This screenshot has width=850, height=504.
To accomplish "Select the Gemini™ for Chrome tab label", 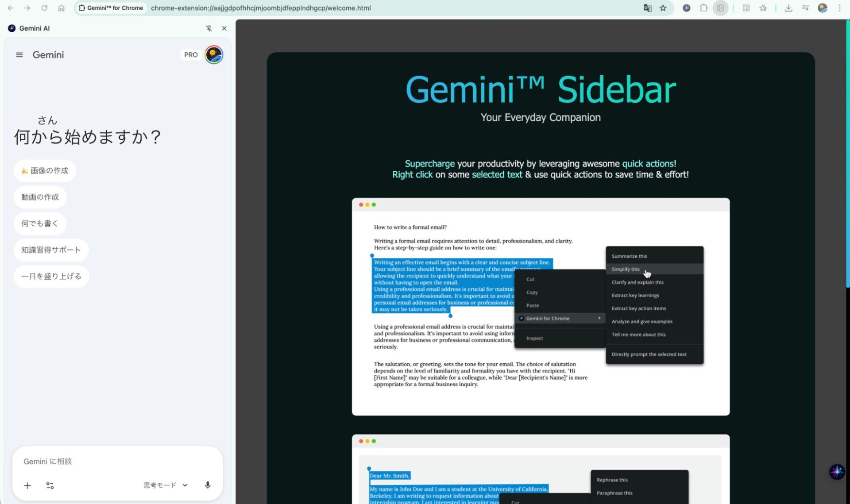I will pyautogui.click(x=111, y=8).
